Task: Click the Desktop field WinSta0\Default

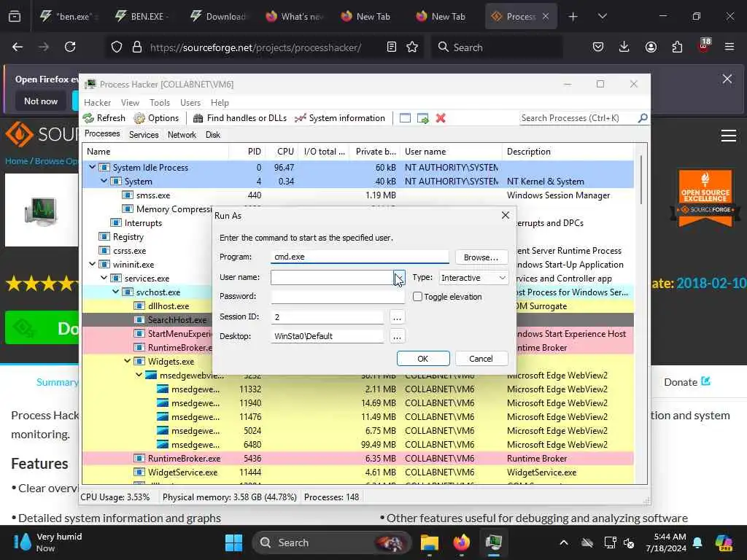Action: click(x=328, y=336)
